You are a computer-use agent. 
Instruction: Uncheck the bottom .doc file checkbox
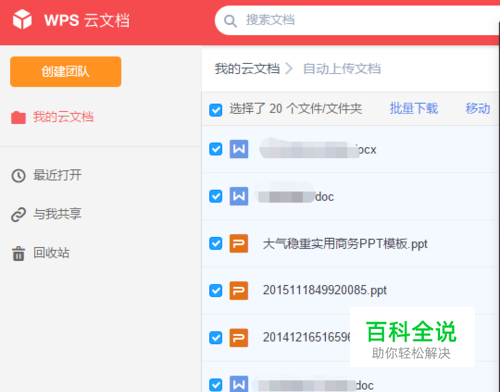pyautogui.click(x=216, y=385)
